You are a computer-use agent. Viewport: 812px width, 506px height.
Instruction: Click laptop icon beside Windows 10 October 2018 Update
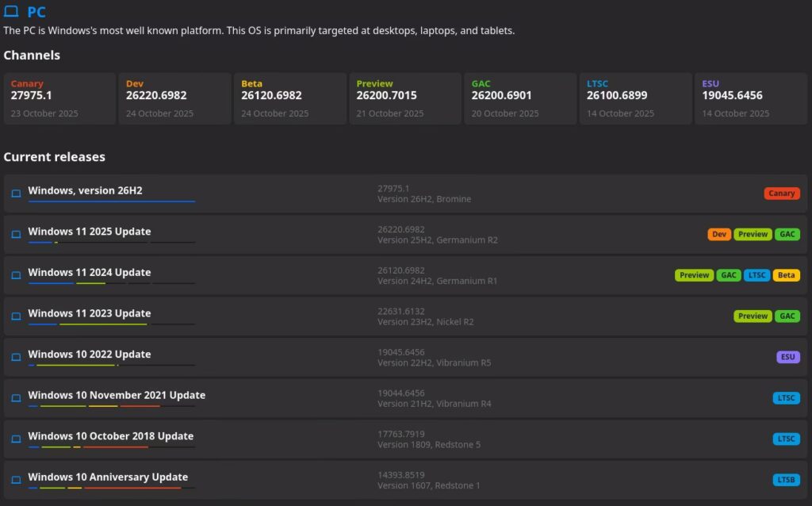click(x=16, y=439)
